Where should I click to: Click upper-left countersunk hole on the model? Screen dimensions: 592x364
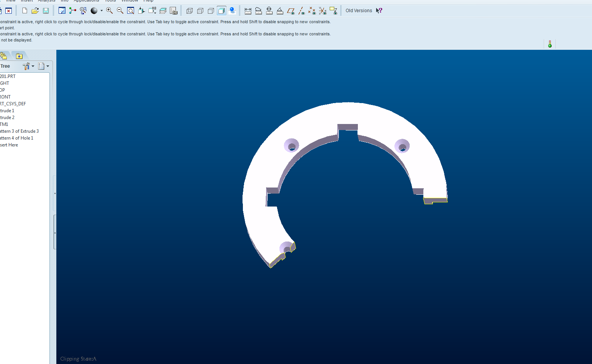(x=292, y=146)
